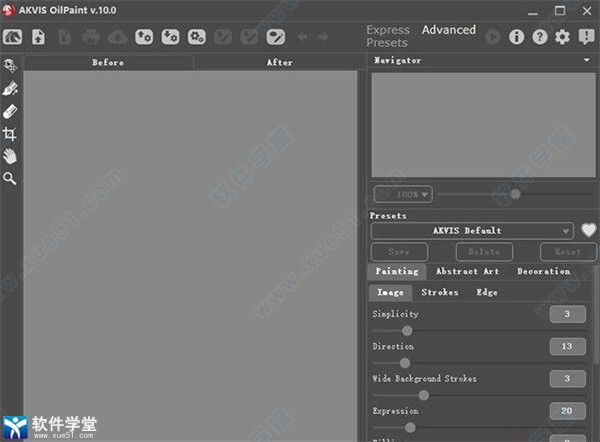Image resolution: width=600 pixels, height=442 pixels.
Task: Switch to Advanced mode
Action: (x=449, y=30)
